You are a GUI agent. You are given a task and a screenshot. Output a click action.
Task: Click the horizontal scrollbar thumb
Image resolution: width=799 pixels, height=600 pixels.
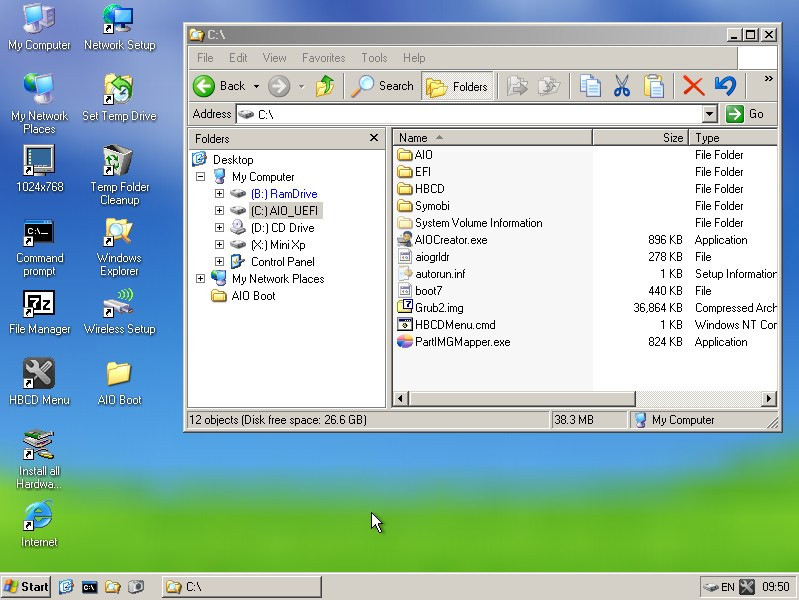[x=522, y=399]
